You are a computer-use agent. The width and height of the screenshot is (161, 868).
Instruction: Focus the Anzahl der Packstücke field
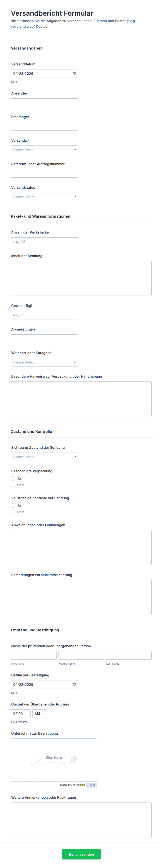tap(44, 242)
